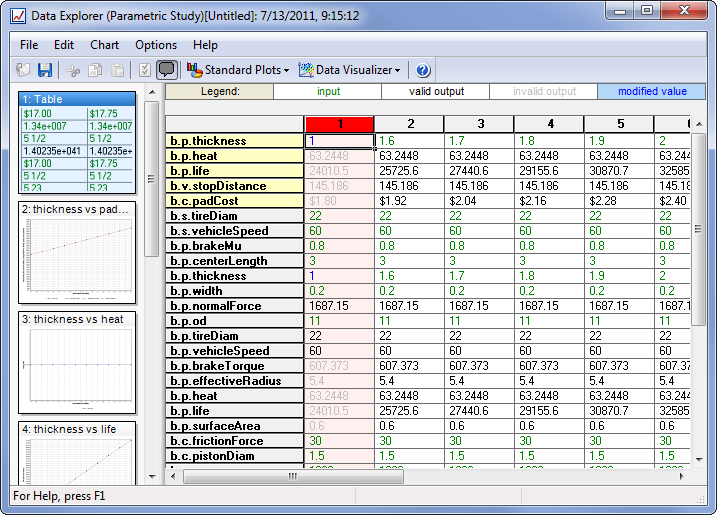The image size is (717, 515).
Task: Click the Open file toolbar icon
Action: (x=24, y=70)
